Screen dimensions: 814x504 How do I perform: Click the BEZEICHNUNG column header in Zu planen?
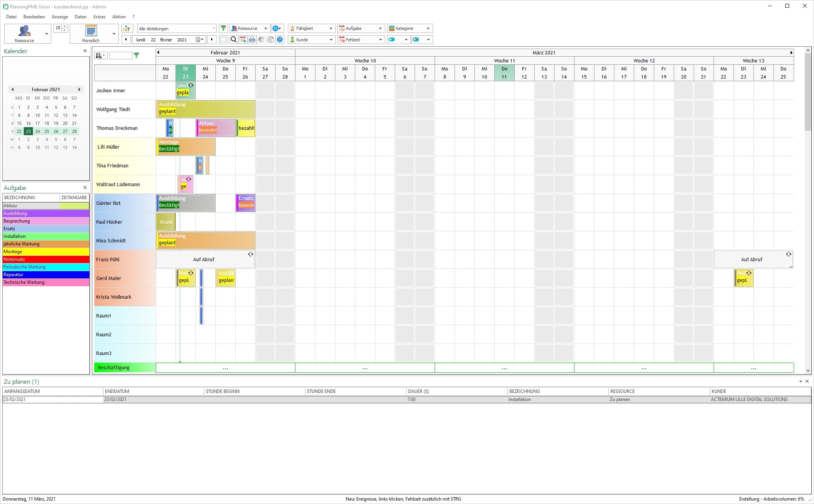[x=558, y=391]
